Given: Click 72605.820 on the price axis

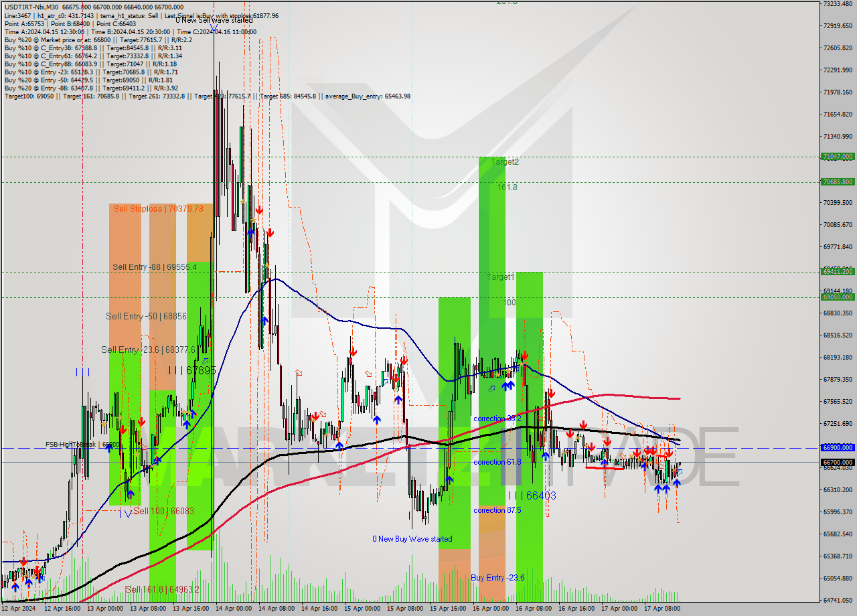Looking at the screenshot, I should (838, 48).
